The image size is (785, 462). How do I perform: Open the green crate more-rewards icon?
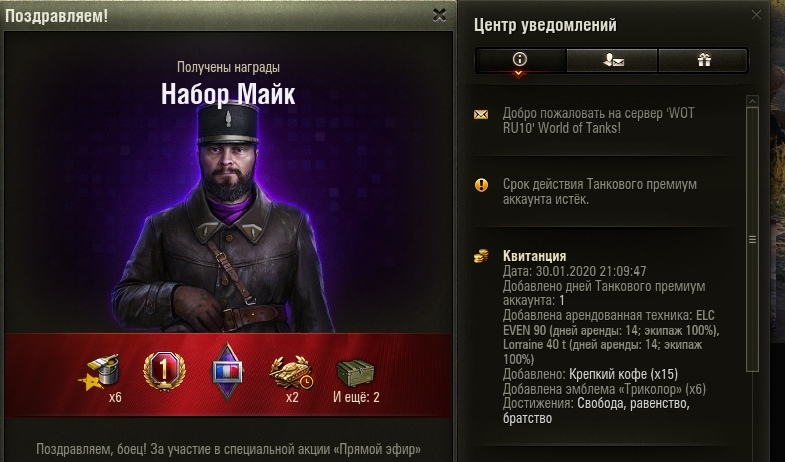tap(356, 373)
